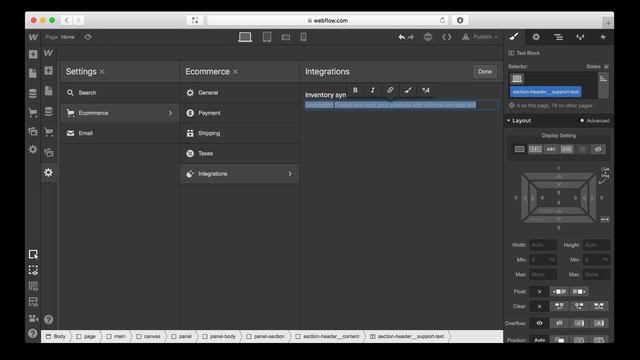Set Float to left
Screen dimensions: 640x360
tap(559, 292)
